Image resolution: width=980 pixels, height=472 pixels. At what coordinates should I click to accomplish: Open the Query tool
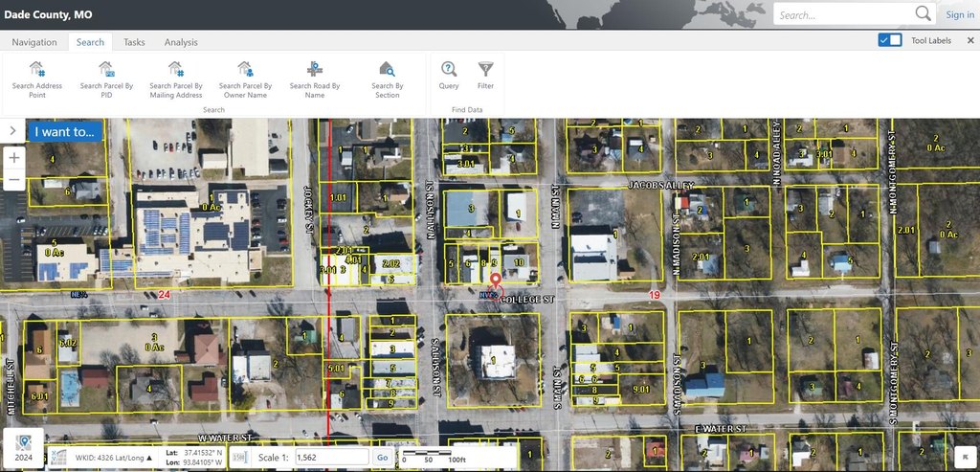(449, 75)
